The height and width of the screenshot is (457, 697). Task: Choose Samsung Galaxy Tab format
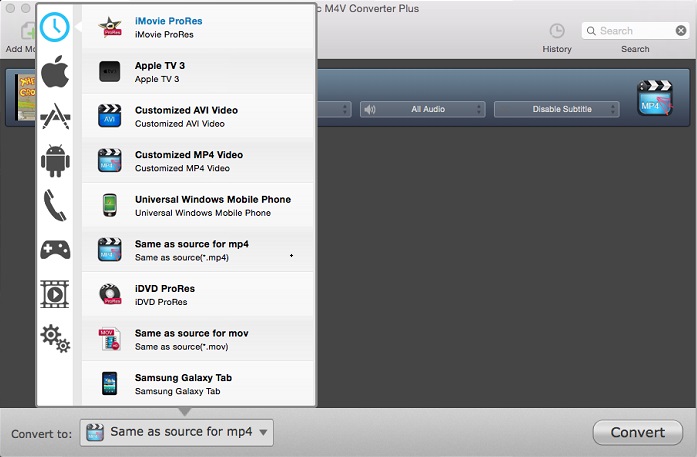198,383
